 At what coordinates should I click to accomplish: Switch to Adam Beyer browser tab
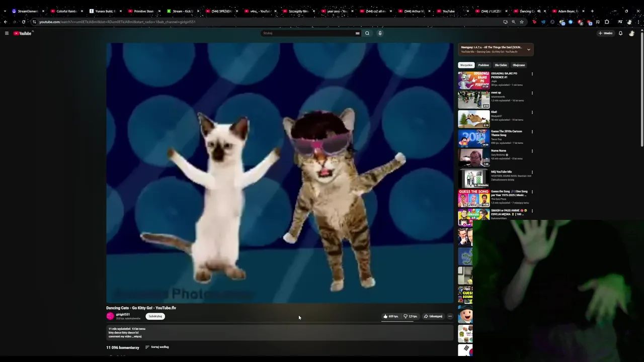pyautogui.click(x=569, y=11)
